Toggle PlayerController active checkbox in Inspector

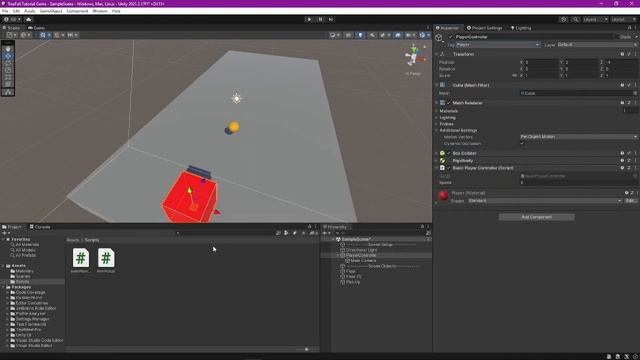pos(451,37)
